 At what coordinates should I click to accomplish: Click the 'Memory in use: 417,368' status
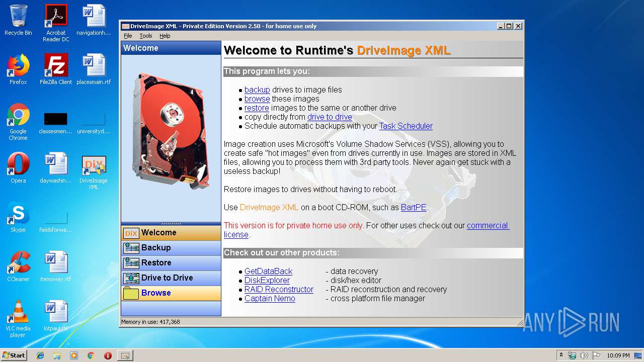coord(150,322)
